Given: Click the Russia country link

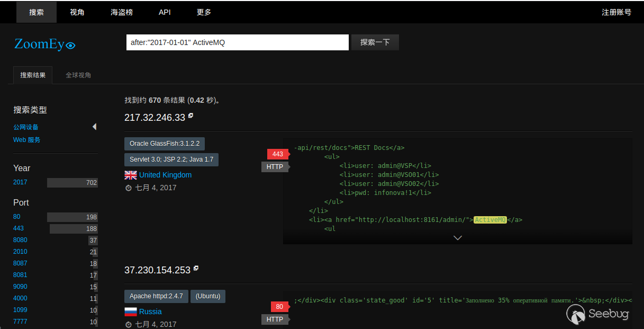Looking at the screenshot, I should point(150,312).
